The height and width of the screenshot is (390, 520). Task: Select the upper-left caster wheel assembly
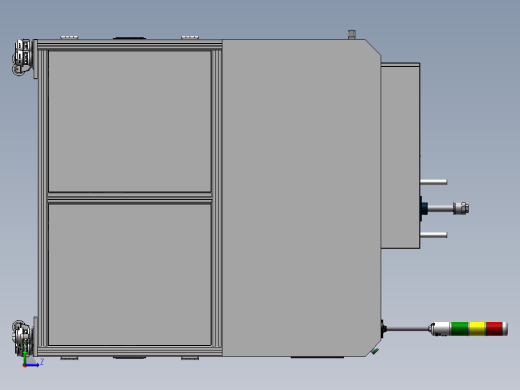click(x=23, y=57)
